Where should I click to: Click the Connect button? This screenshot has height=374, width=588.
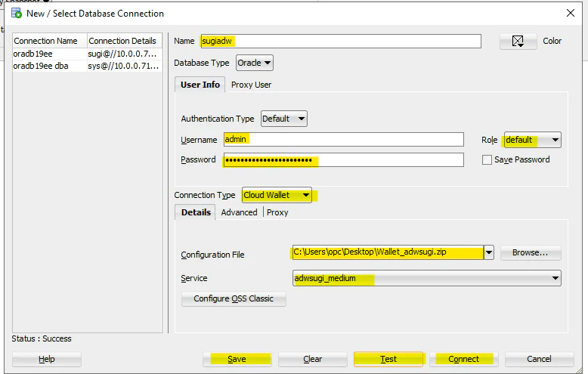tap(463, 359)
